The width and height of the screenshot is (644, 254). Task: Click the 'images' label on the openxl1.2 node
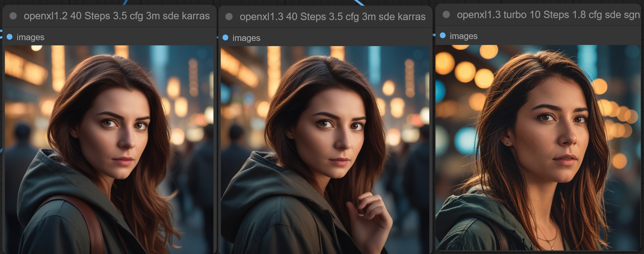pos(31,37)
